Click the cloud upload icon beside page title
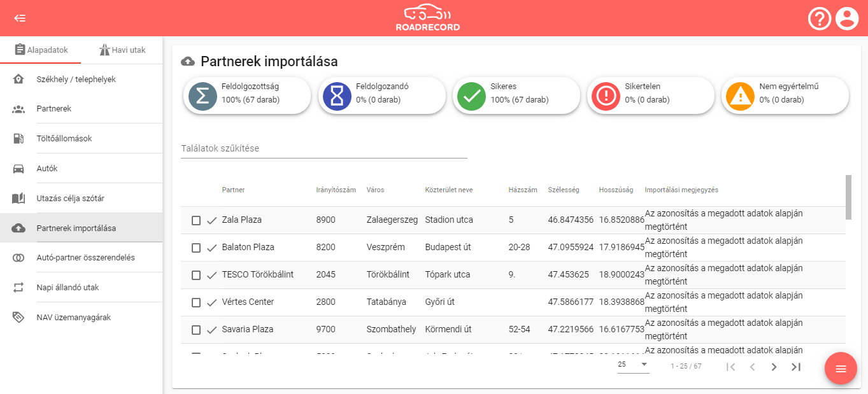The image size is (868, 394). click(188, 62)
